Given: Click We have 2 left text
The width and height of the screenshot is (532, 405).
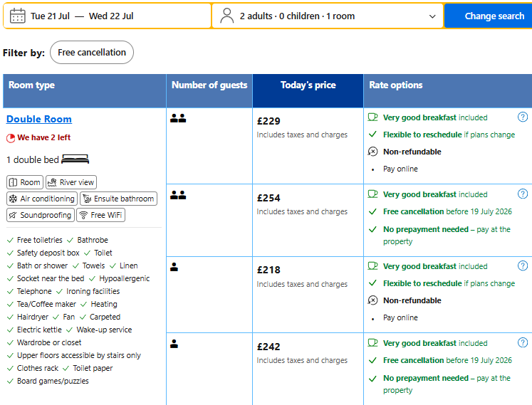Looking at the screenshot, I should (x=44, y=137).
